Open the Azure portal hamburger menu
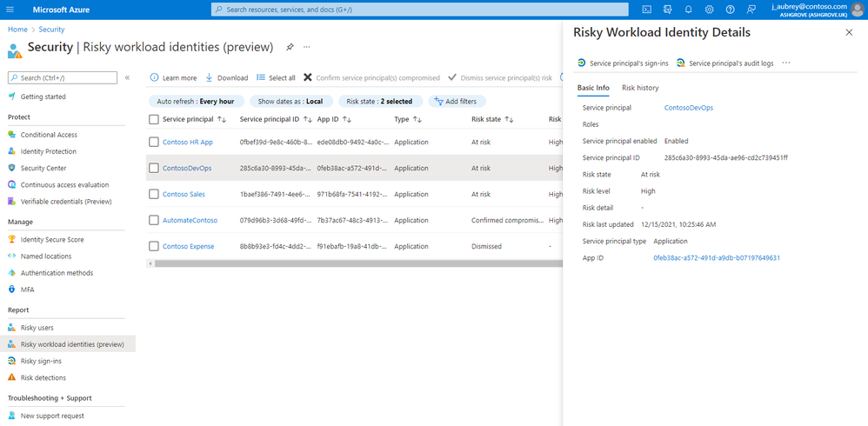868x426 pixels. click(x=10, y=10)
